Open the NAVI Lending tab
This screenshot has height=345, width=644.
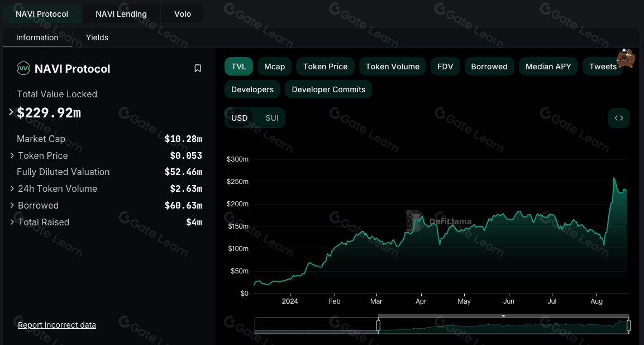(121, 14)
